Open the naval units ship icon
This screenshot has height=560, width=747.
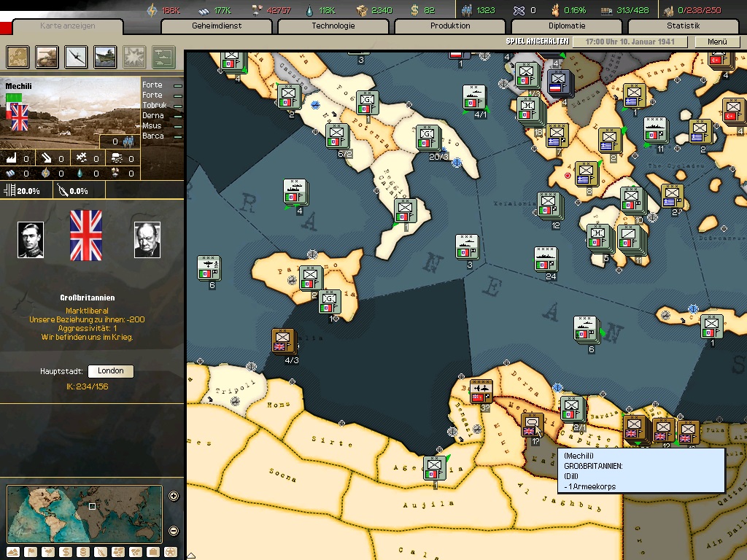[105, 57]
